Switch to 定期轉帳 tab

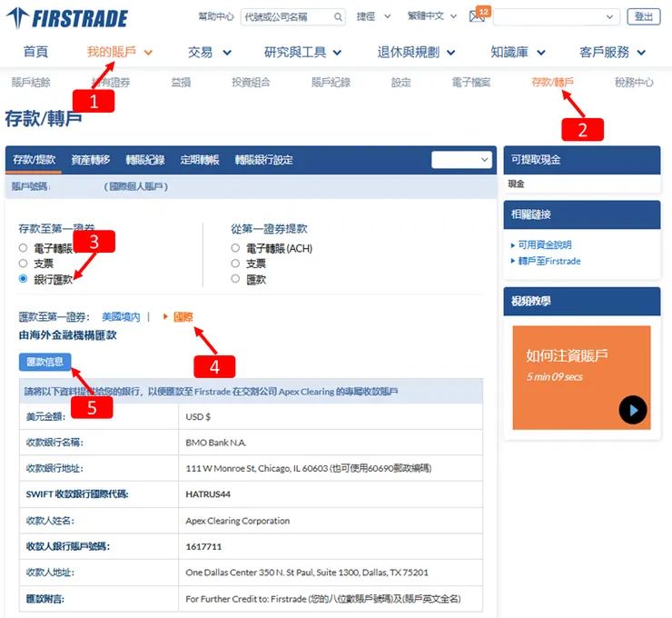pos(200,160)
